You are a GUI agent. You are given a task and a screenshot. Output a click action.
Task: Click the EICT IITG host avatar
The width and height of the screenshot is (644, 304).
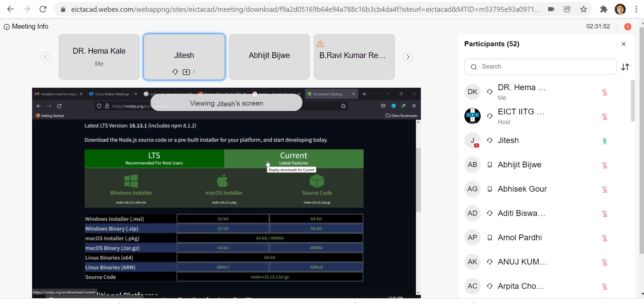pos(473,116)
